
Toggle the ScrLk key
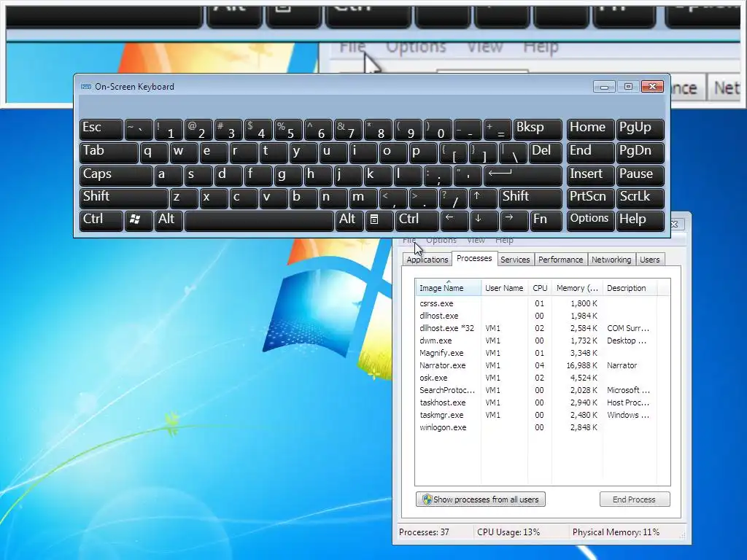[640, 198]
